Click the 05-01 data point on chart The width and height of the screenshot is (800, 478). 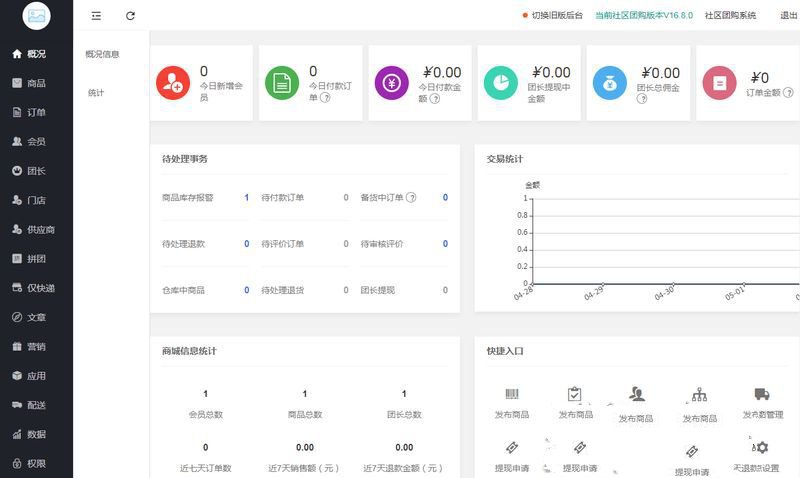(744, 284)
